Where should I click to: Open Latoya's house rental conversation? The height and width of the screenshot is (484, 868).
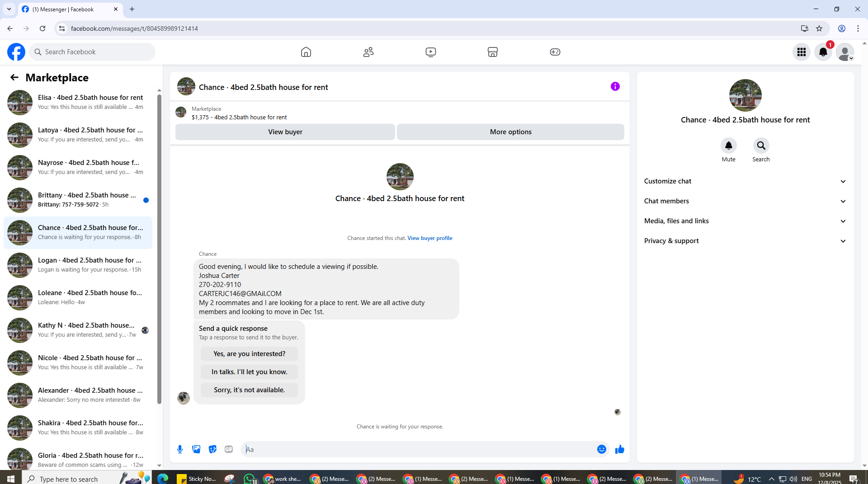click(x=78, y=135)
